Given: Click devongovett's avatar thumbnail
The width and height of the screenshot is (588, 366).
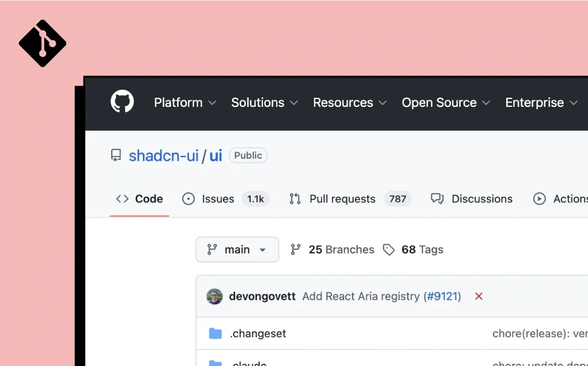Looking at the screenshot, I should tap(215, 296).
